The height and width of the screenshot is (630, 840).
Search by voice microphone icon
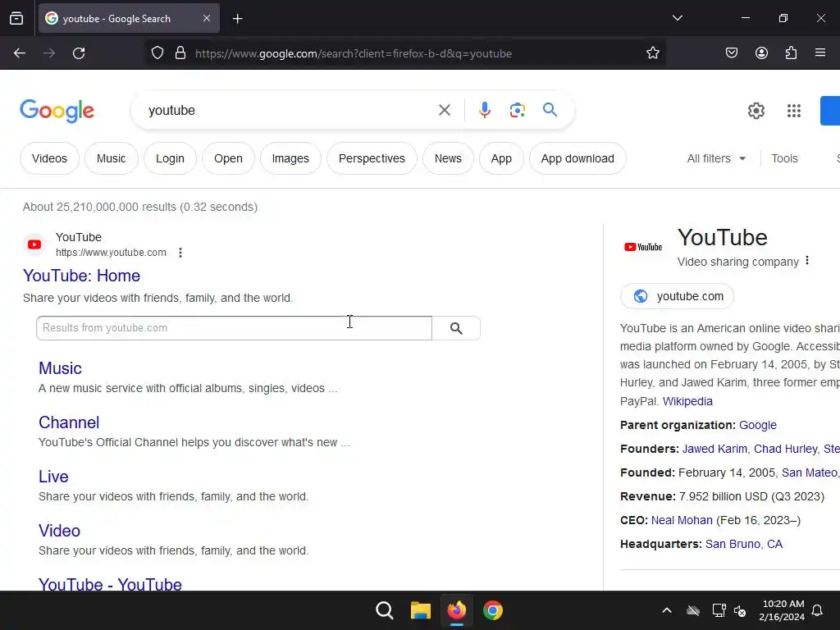(484, 110)
